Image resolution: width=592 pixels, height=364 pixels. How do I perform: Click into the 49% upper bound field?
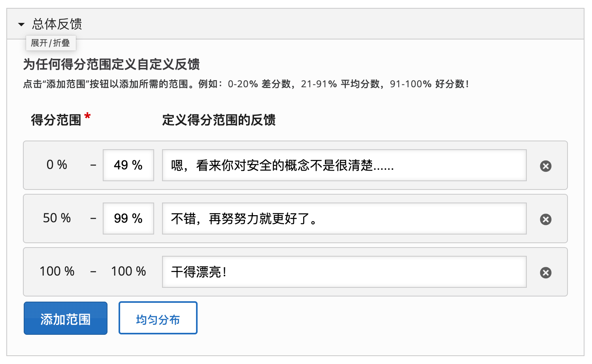pos(128,165)
